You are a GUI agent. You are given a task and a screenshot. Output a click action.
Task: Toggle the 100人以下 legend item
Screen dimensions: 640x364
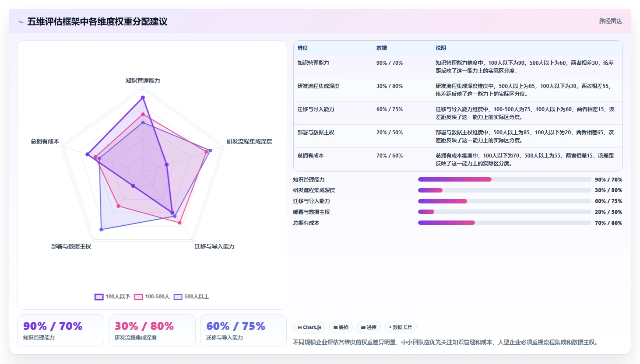click(x=113, y=297)
